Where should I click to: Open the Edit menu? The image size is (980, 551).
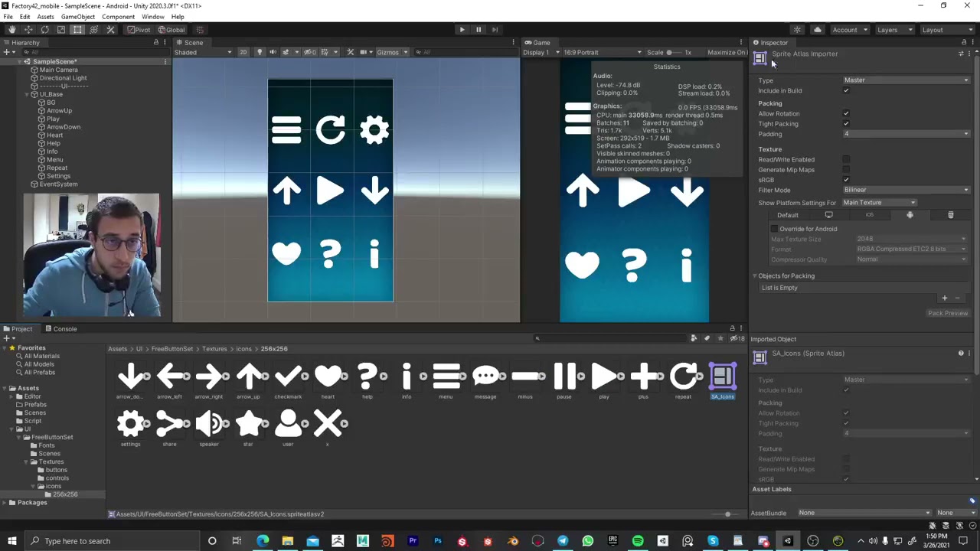click(25, 17)
